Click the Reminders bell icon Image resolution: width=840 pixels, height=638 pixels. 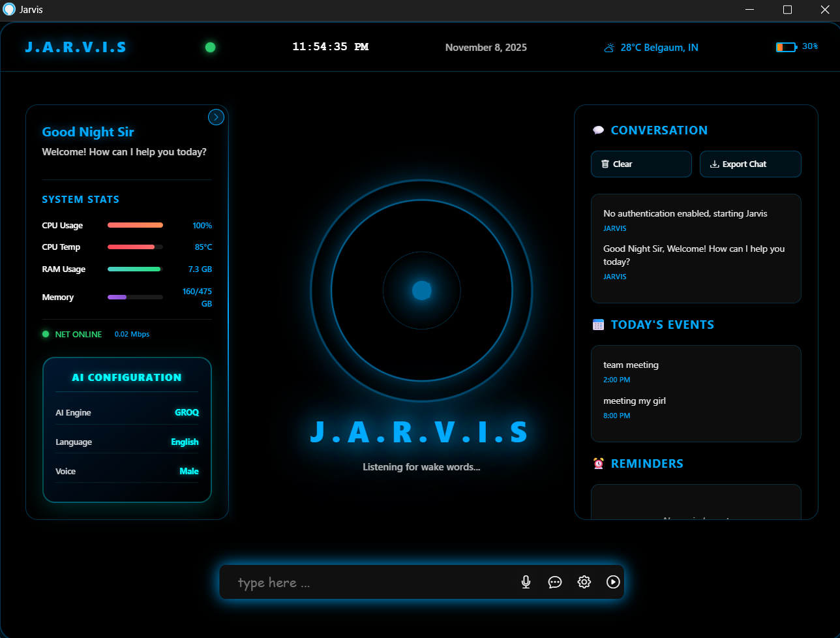(597, 463)
